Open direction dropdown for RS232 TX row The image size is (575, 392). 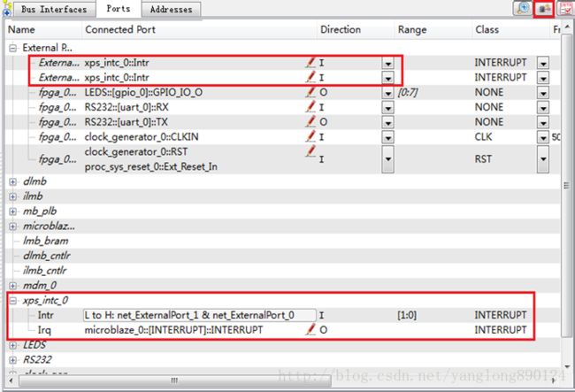[x=387, y=122]
